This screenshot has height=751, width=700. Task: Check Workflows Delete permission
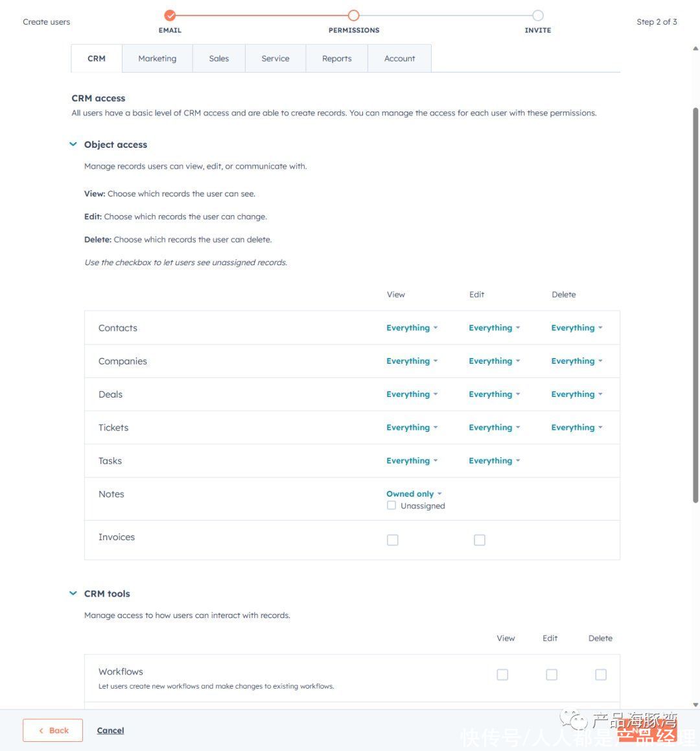pyautogui.click(x=601, y=674)
